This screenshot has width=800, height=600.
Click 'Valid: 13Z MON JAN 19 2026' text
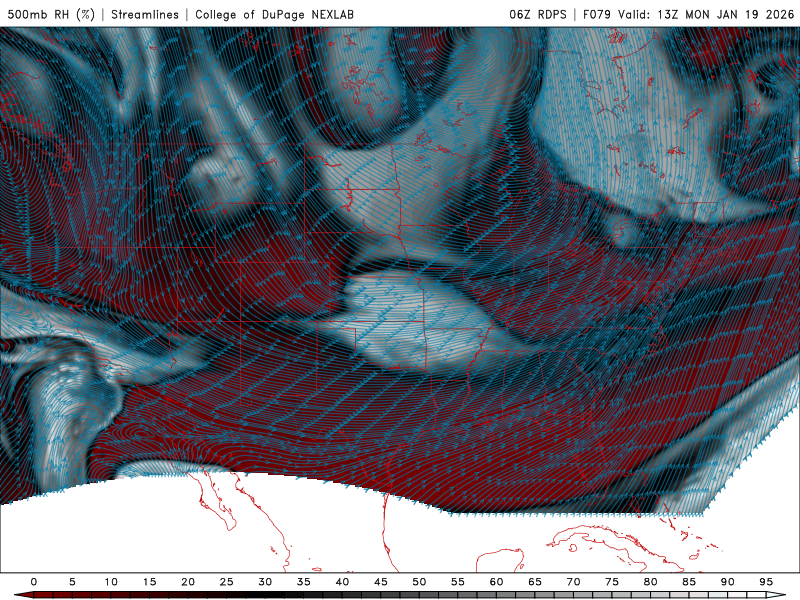706,14
